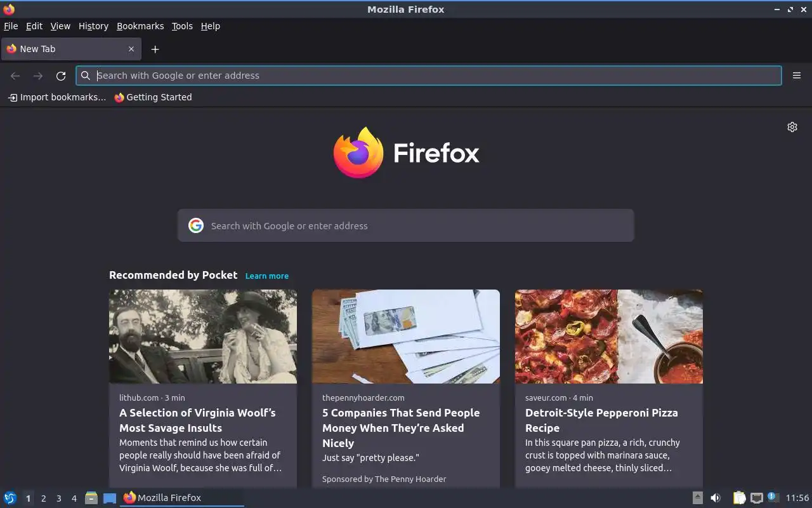The width and height of the screenshot is (812, 508).
Task: Click the forward navigation arrow
Action: [x=38, y=76]
